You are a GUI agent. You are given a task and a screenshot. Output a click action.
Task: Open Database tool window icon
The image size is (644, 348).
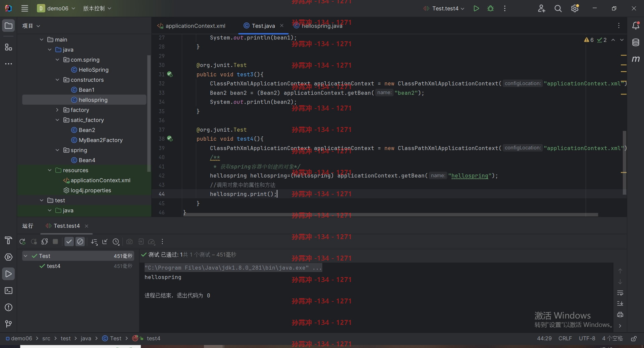click(636, 43)
